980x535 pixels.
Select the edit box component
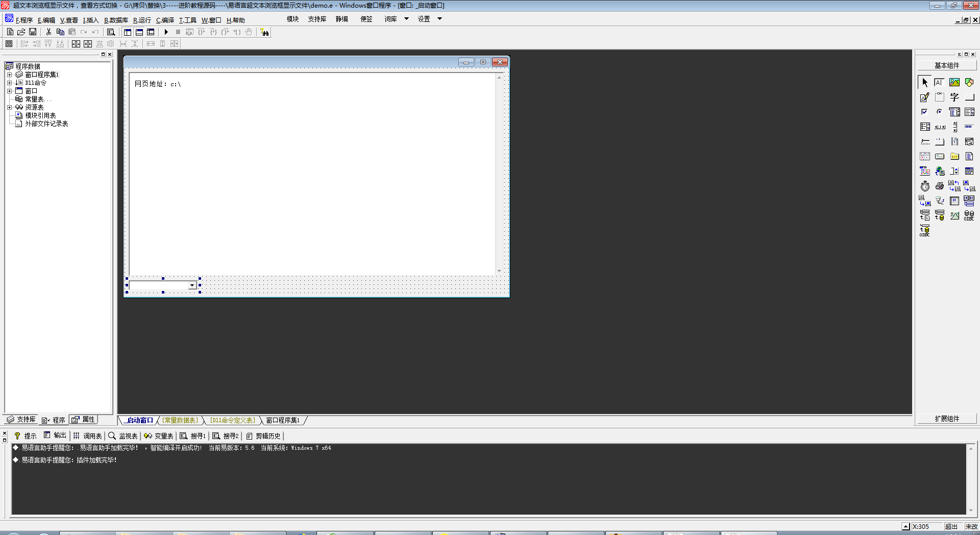tap(939, 82)
